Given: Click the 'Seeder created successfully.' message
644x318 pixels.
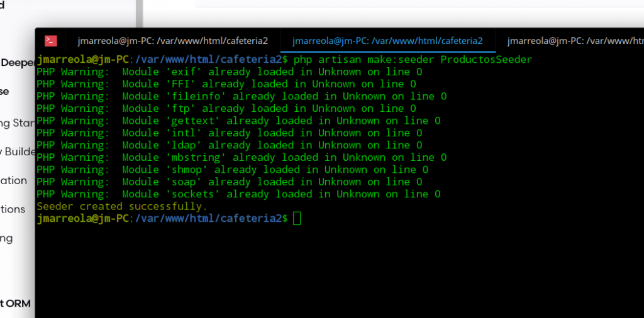Looking at the screenshot, I should click(x=122, y=206).
